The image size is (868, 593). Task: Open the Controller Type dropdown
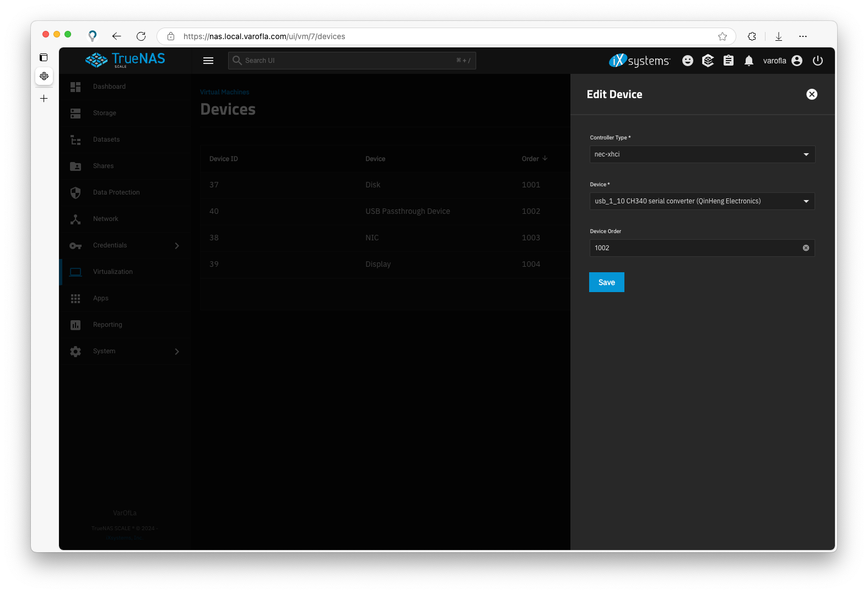[x=702, y=154]
